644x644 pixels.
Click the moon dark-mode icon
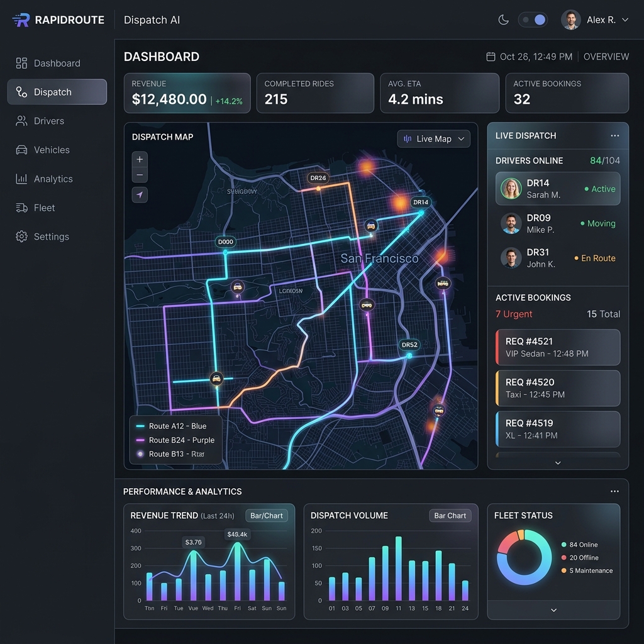(x=504, y=19)
